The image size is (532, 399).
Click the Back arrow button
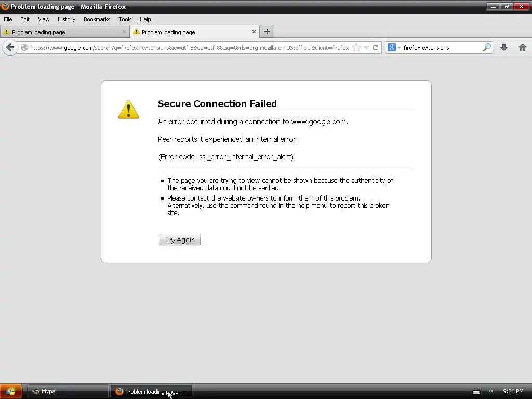10,47
